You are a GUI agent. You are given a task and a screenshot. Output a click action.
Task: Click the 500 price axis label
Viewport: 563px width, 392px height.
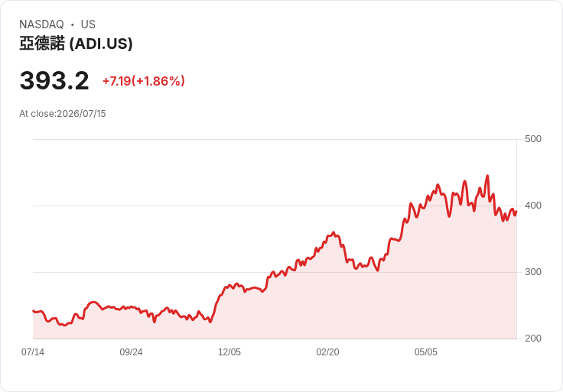tap(533, 139)
